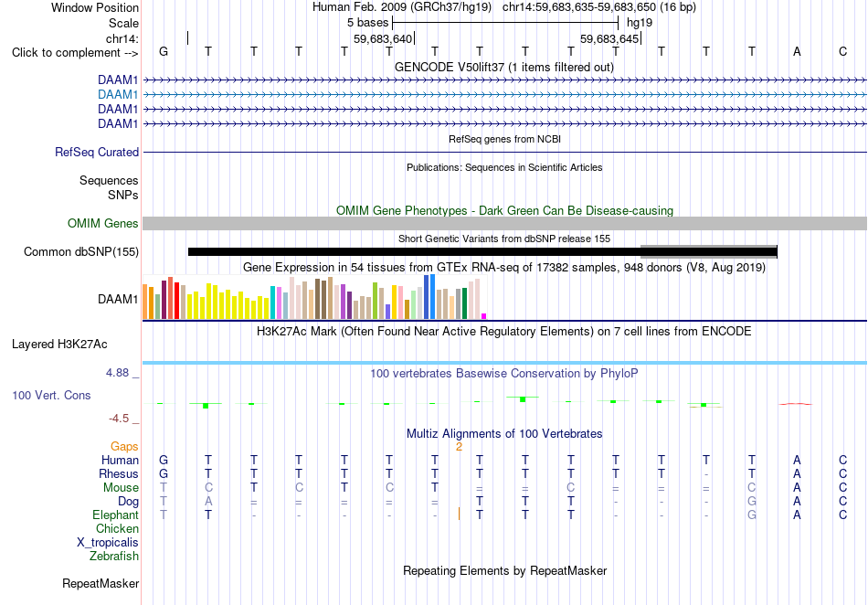Viewport: 868px width, 605px height.
Task: Select the 'Gaps' row label
Action: point(124,446)
